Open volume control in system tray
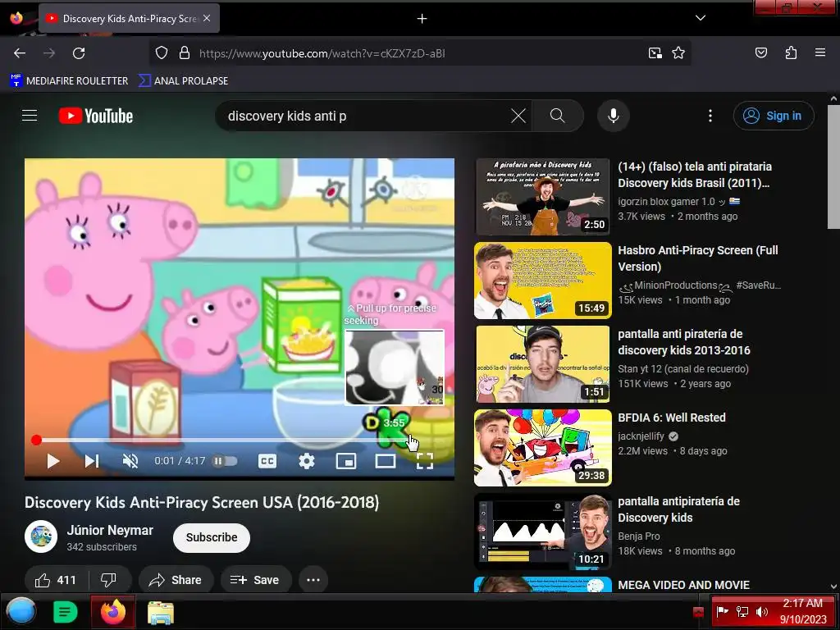The image size is (840, 630). coord(762,612)
